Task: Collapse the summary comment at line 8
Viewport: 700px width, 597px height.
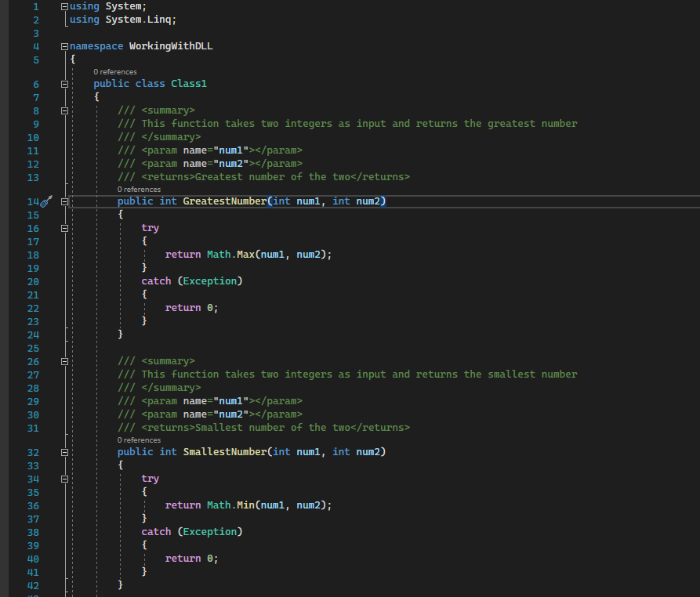Action: click(64, 110)
